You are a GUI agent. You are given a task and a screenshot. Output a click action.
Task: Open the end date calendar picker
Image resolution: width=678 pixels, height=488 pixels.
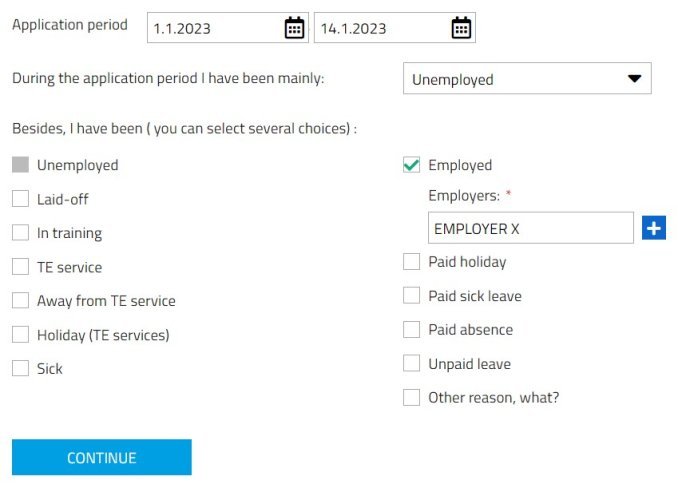click(461, 28)
